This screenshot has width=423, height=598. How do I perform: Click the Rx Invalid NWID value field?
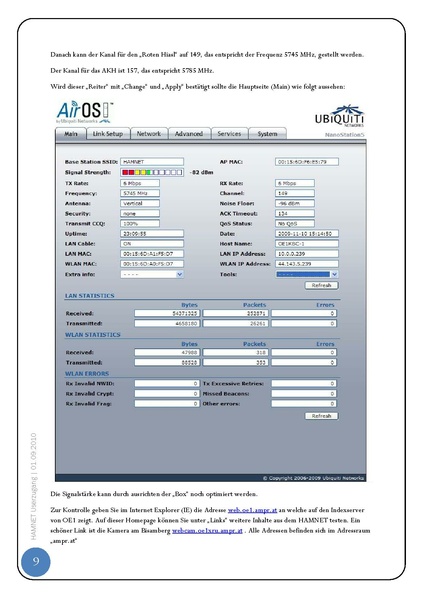(x=167, y=384)
